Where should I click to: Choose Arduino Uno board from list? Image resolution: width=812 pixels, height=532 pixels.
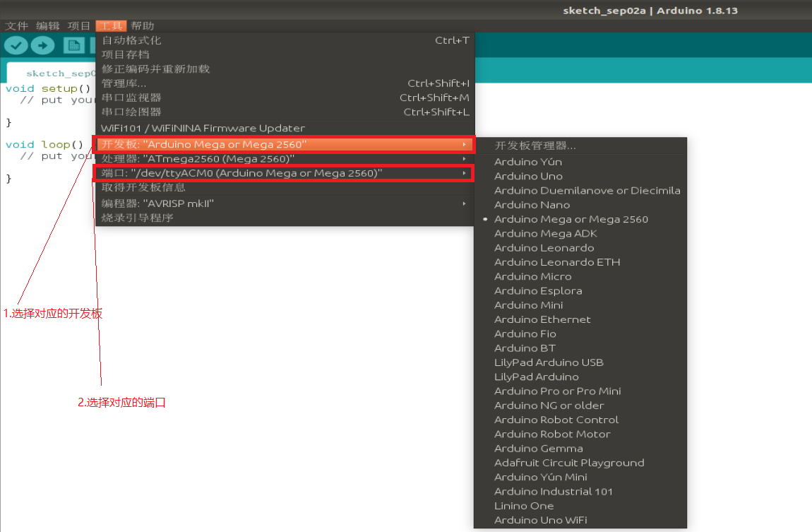point(528,176)
